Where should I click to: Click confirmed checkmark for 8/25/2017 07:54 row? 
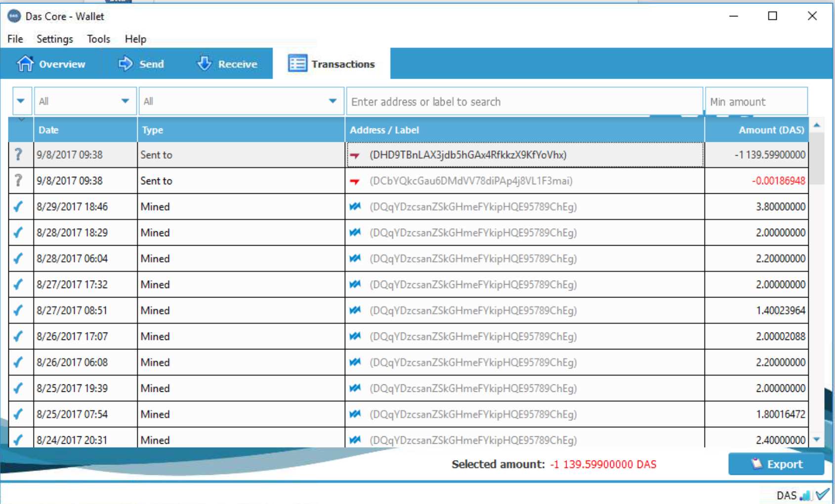coord(19,414)
